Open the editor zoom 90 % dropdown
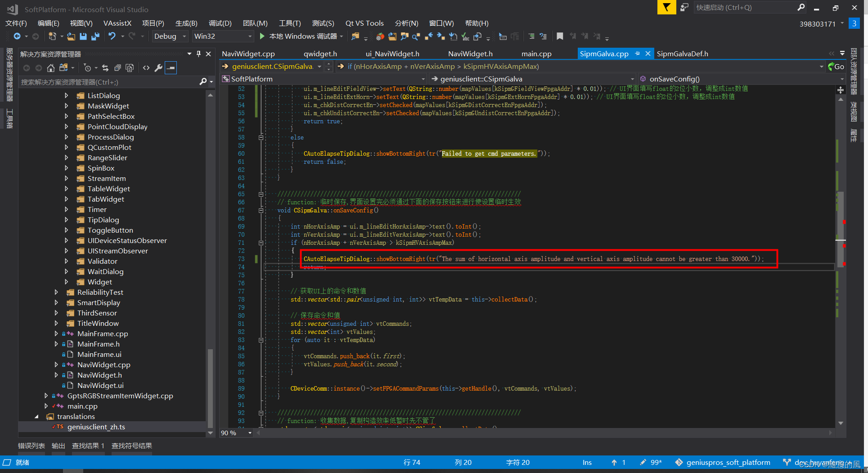868x473 pixels. (x=236, y=433)
